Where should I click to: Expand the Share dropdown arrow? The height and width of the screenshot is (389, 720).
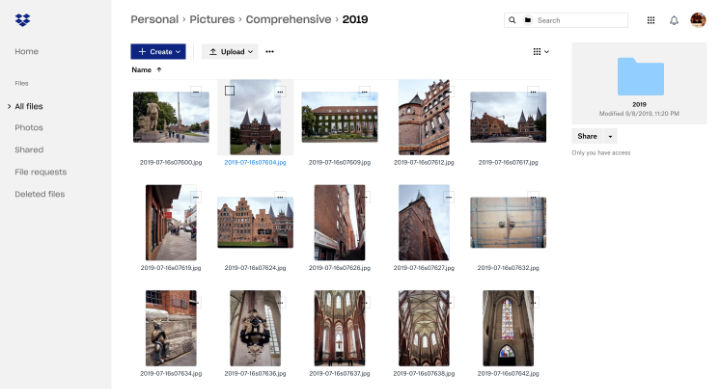(x=610, y=136)
